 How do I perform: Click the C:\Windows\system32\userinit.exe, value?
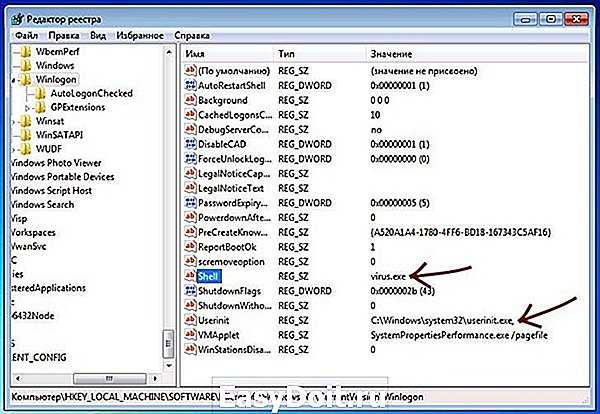[x=442, y=320]
